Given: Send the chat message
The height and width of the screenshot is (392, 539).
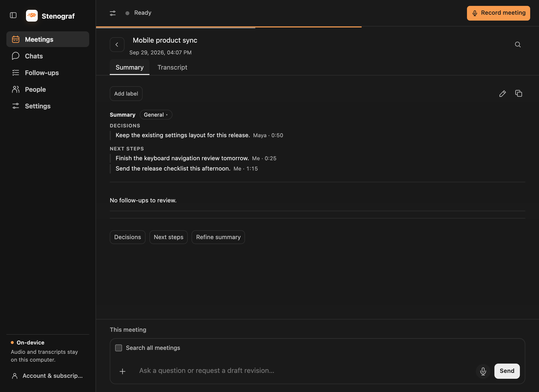Looking at the screenshot, I should pos(507,371).
